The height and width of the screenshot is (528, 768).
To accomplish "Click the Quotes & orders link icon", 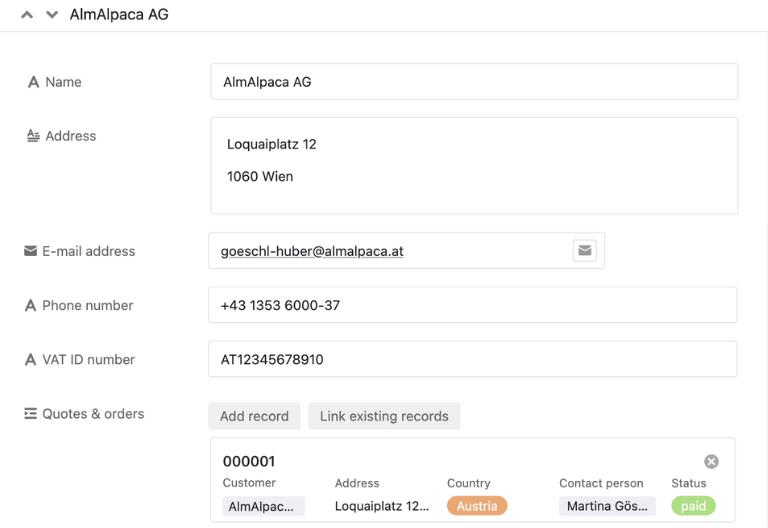I will point(30,414).
